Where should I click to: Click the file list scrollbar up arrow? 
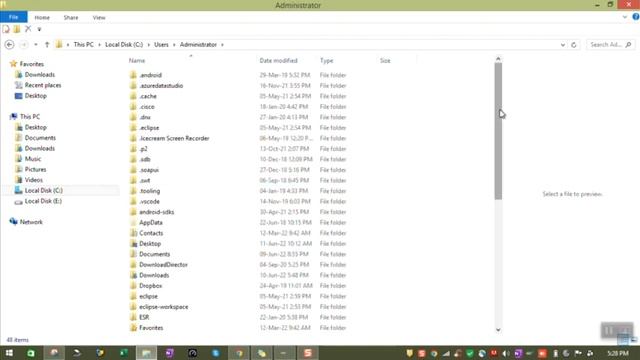pos(498,59)
